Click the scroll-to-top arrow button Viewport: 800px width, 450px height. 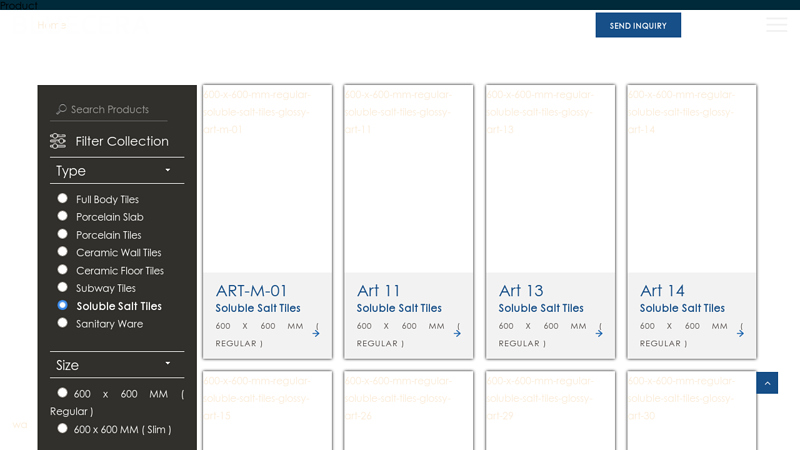pos(767,383)
